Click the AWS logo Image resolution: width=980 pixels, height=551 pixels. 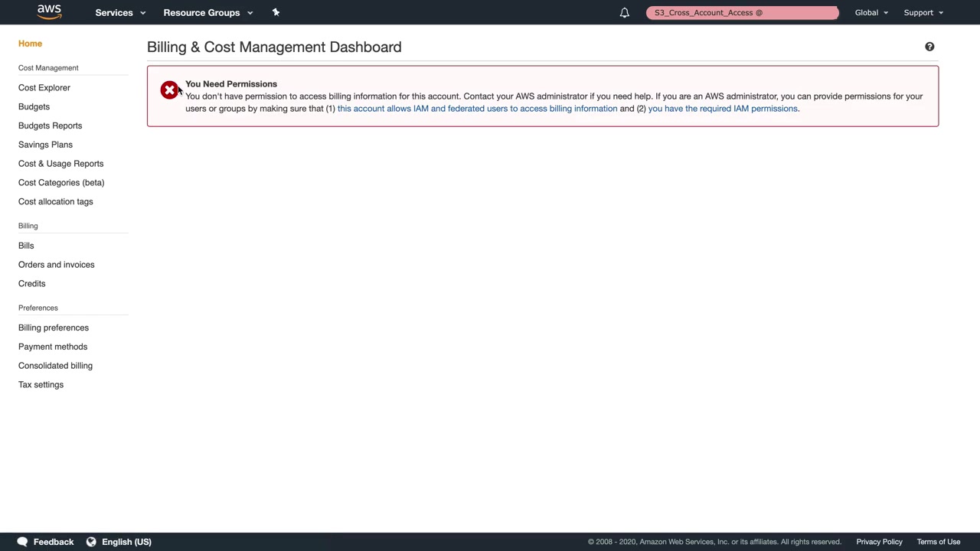coord(49,12)
